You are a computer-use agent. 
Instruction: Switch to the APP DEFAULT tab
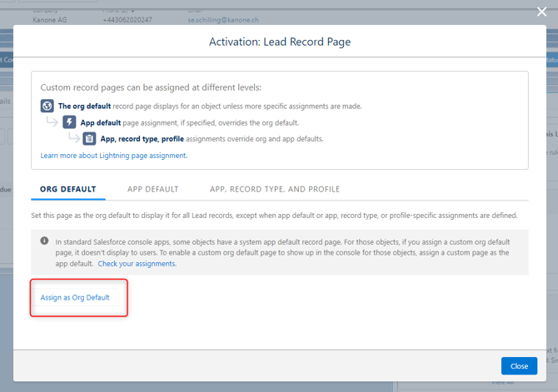[x=152, y=189]
